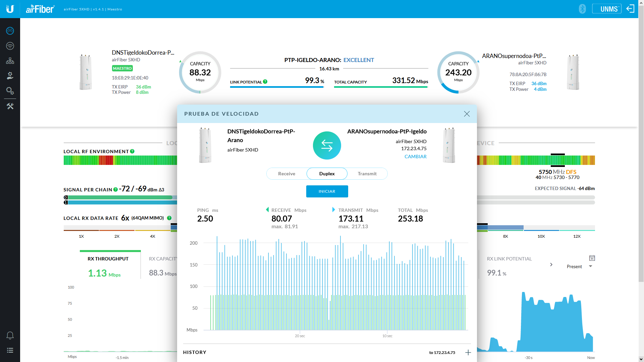Click the speed test dialog remote device image
Image resolution: width=644 pixels, height=362 pixels.
tap(449, 145)
